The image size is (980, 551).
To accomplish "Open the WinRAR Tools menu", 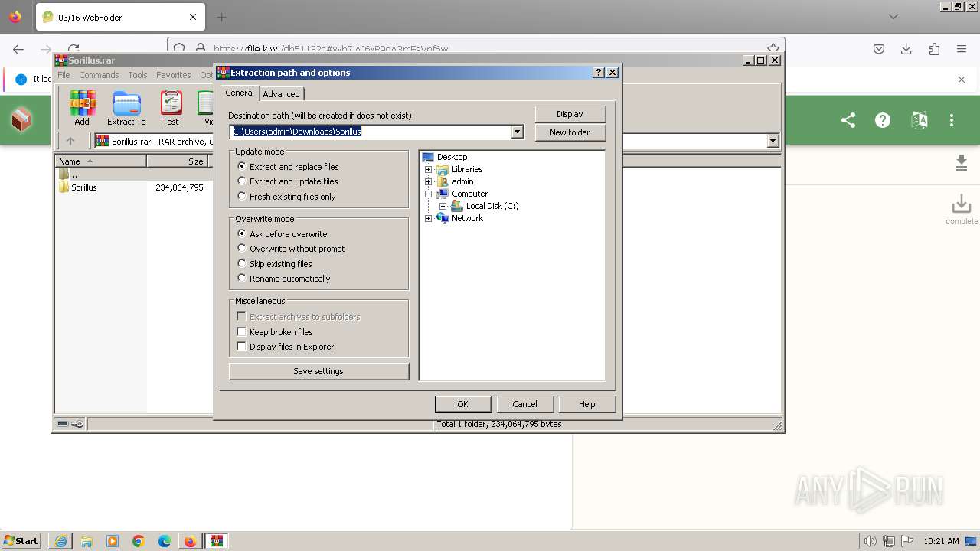I will [x=138, y=75].
